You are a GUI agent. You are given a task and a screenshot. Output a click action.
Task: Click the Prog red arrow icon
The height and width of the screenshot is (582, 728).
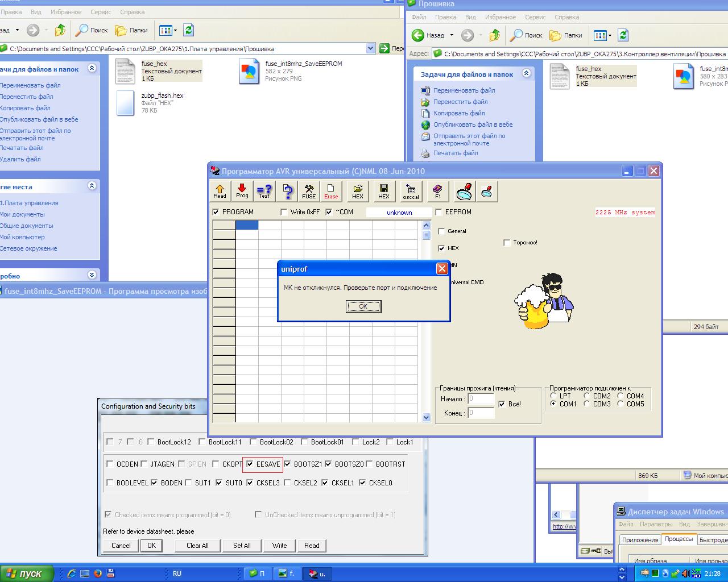click(242, 191)
